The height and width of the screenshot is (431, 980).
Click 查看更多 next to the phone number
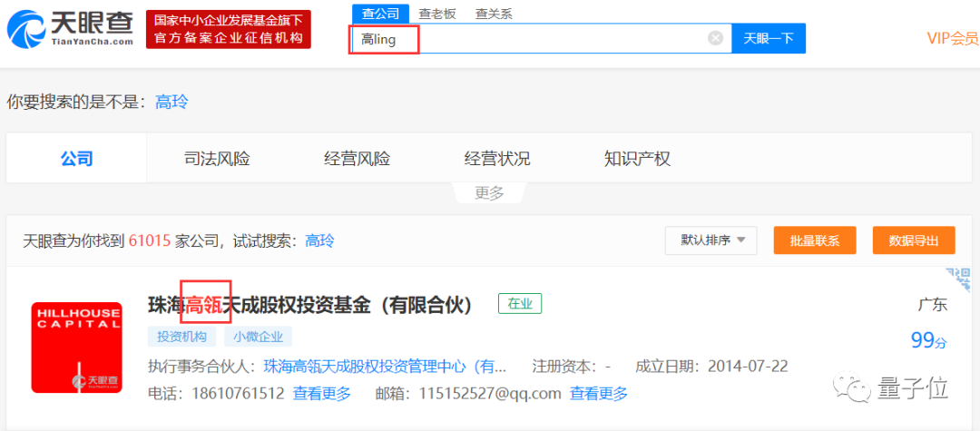click(322, 394)
